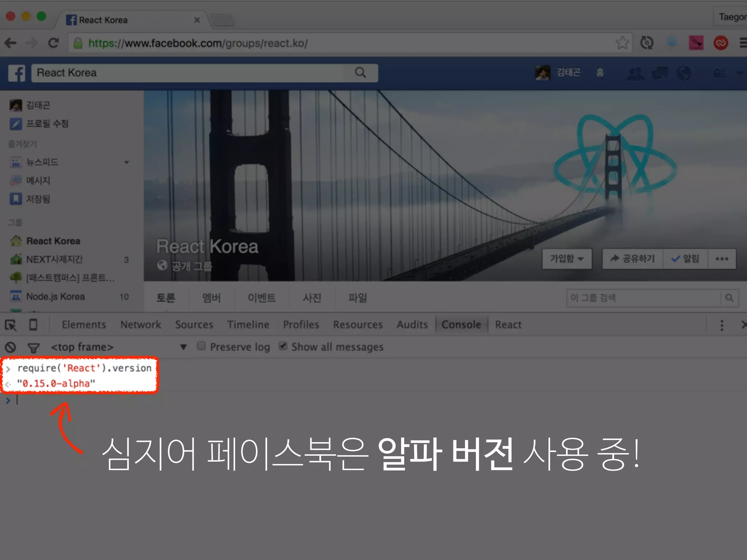Click the 저장됨 bookmark sidebar icon
The image size is (747, 560).
16,199
